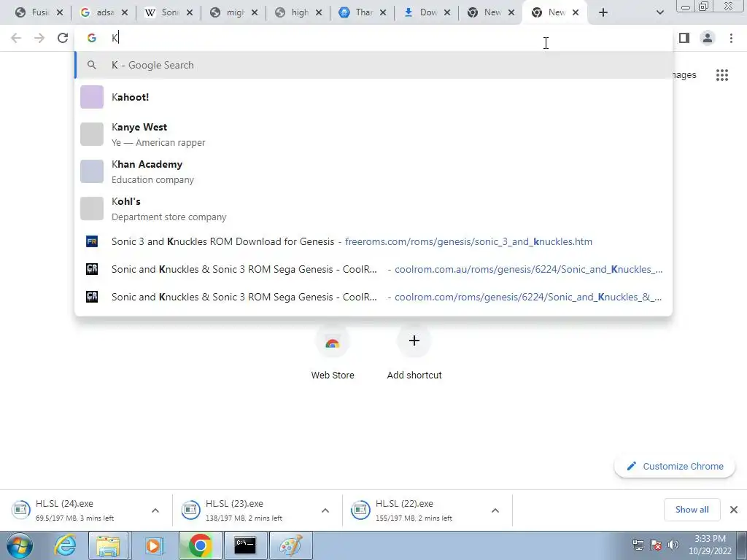Go back using the back arrow

pos(16,38)
